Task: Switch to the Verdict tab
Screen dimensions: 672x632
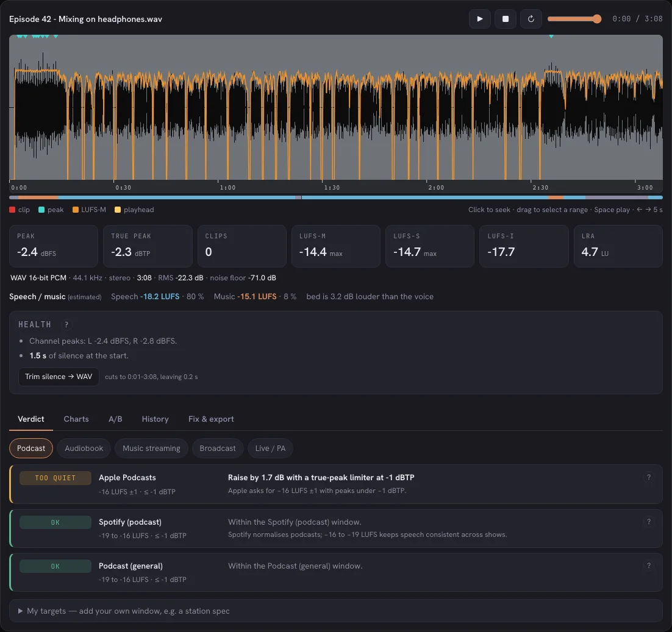Action: pos(31,419)
